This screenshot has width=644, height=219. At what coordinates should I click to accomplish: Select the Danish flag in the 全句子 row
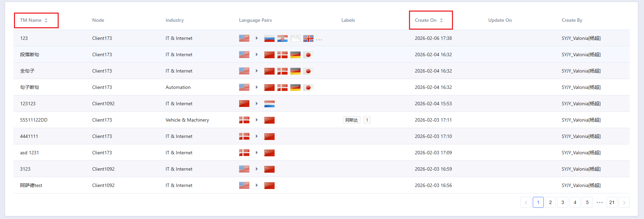282,71
